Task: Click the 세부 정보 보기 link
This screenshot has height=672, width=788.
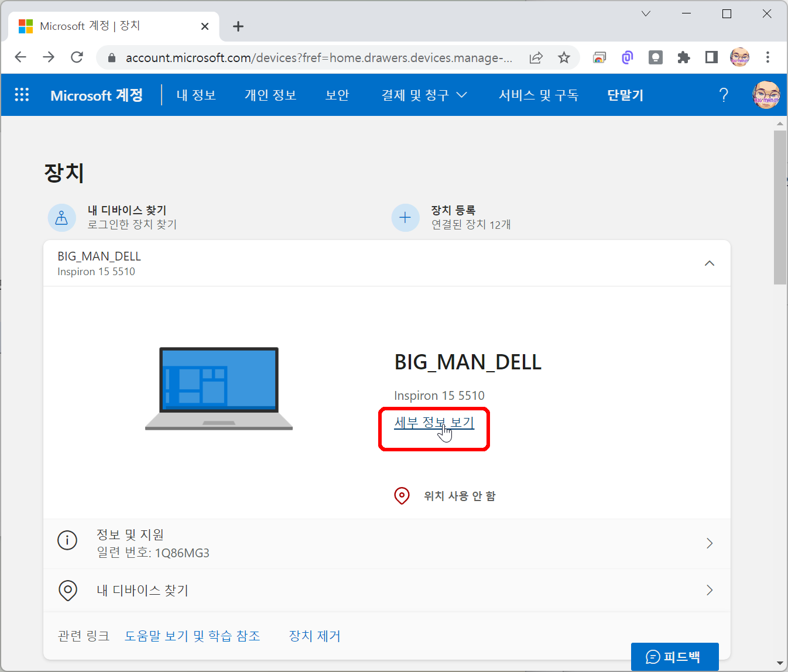Action: coord(434,423)
